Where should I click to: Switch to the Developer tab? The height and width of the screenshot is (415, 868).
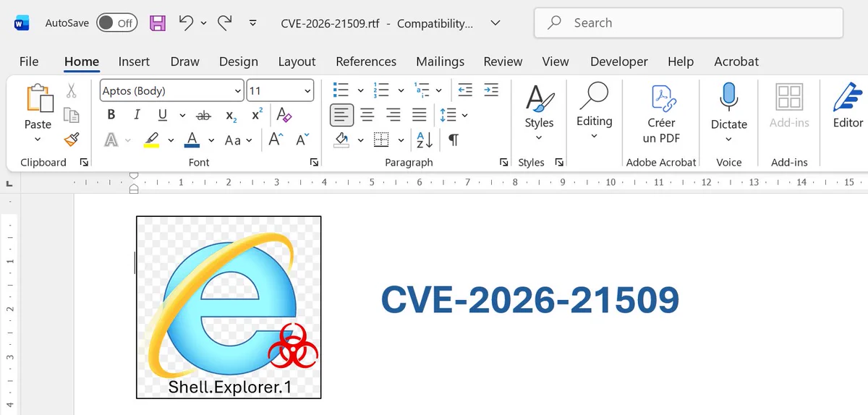[x=619, y=61]
